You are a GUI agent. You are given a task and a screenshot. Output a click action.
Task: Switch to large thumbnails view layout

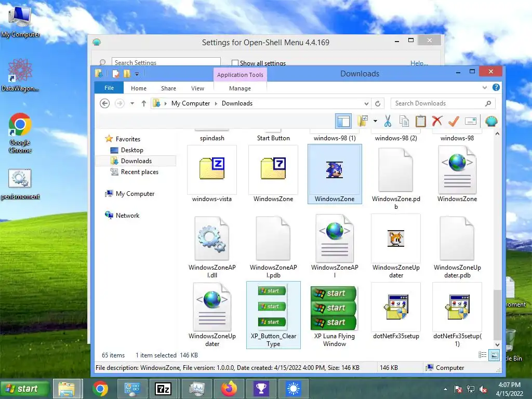point(495,355)
